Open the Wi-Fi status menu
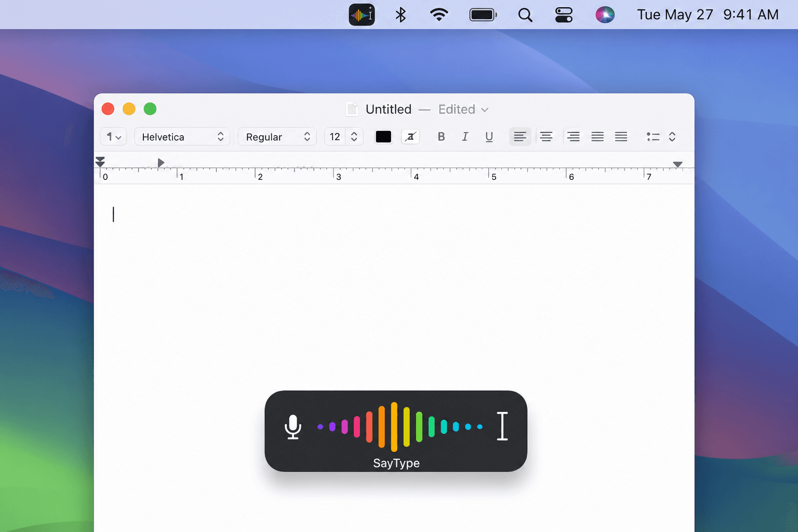 439,15
